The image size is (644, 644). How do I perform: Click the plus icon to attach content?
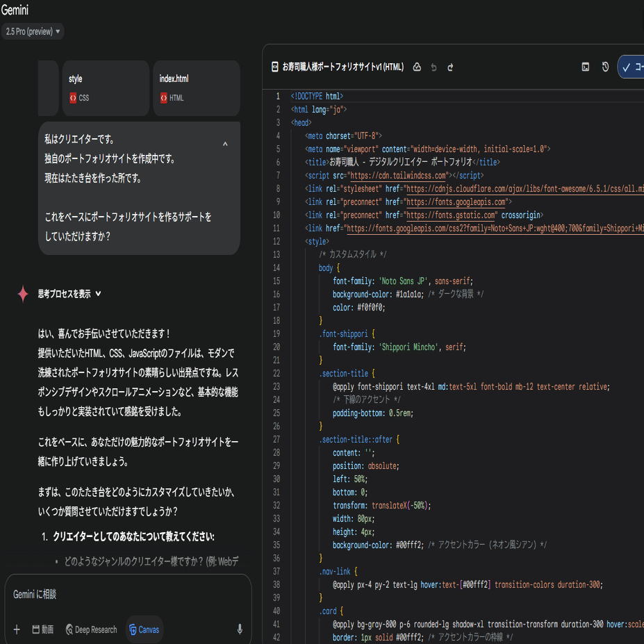point(16,629)
